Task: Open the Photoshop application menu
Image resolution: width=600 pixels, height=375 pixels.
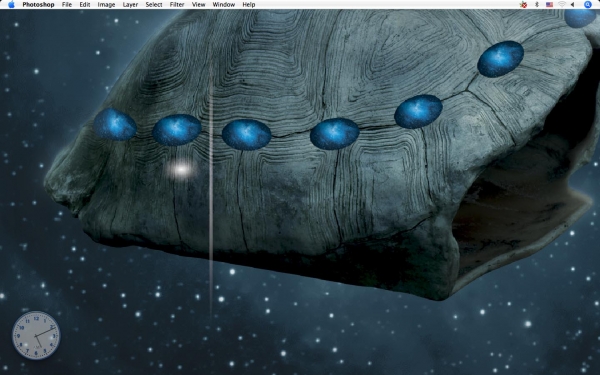Action: [x=38, y=5]
